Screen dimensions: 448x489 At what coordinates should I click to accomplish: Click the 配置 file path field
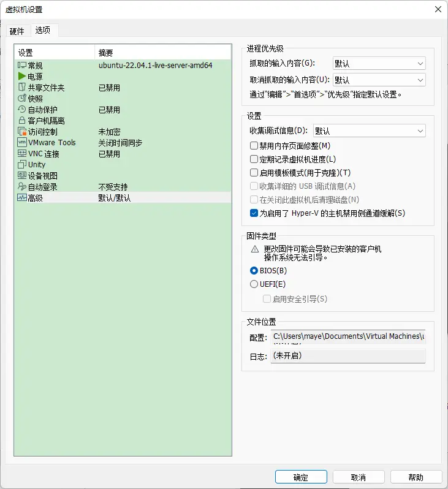[348, 337]
